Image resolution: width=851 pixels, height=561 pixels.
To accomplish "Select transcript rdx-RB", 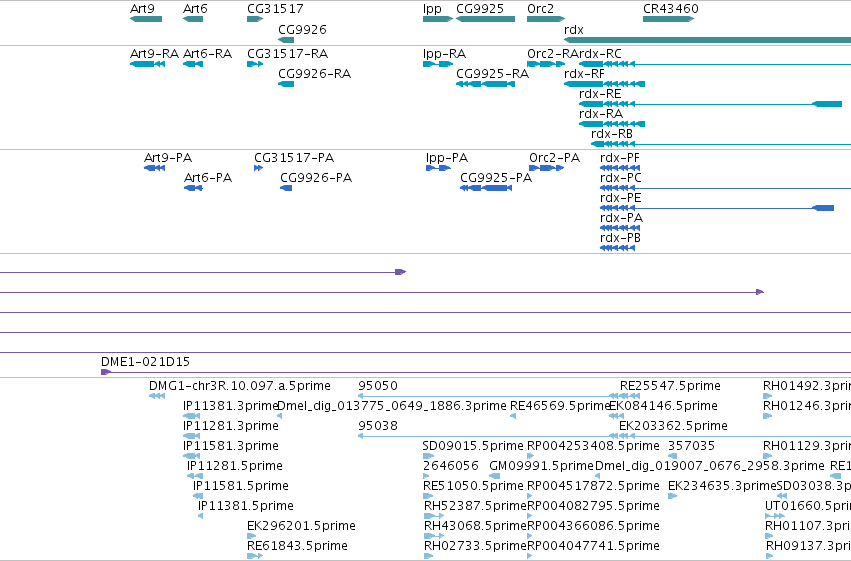I will coord(721,144).
